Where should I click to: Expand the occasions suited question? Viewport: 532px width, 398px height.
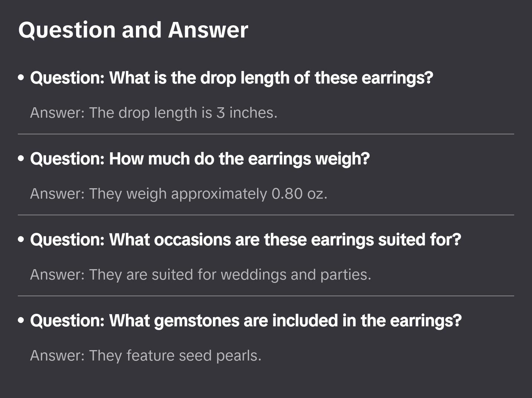245,240
